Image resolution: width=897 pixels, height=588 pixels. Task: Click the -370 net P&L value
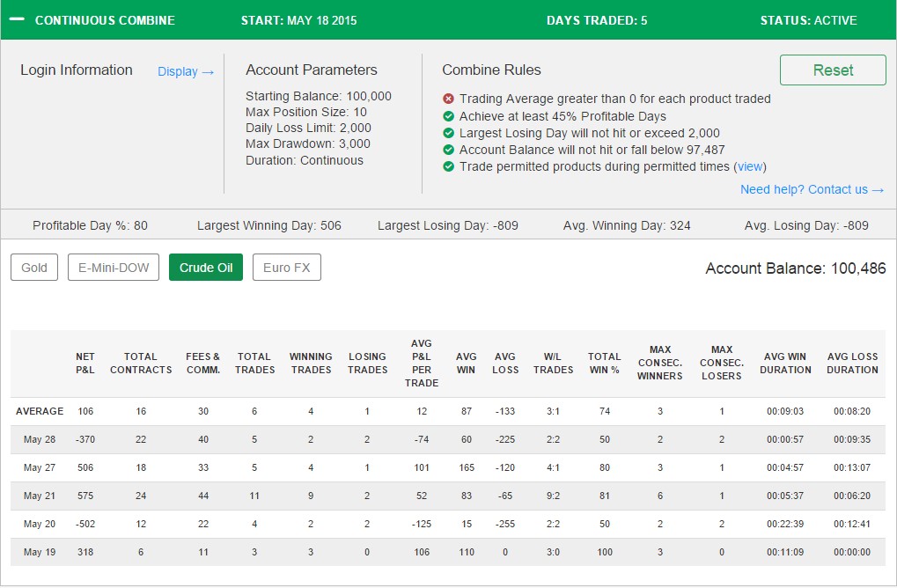point(85,439)
